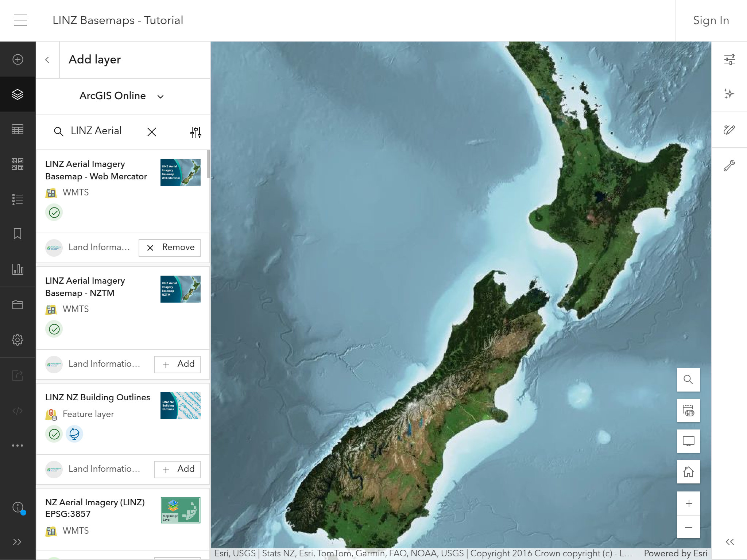Toggle compatibility check on LINZ NZ Building Outlines
Viewport: 747px width, 560px height.
54,434
